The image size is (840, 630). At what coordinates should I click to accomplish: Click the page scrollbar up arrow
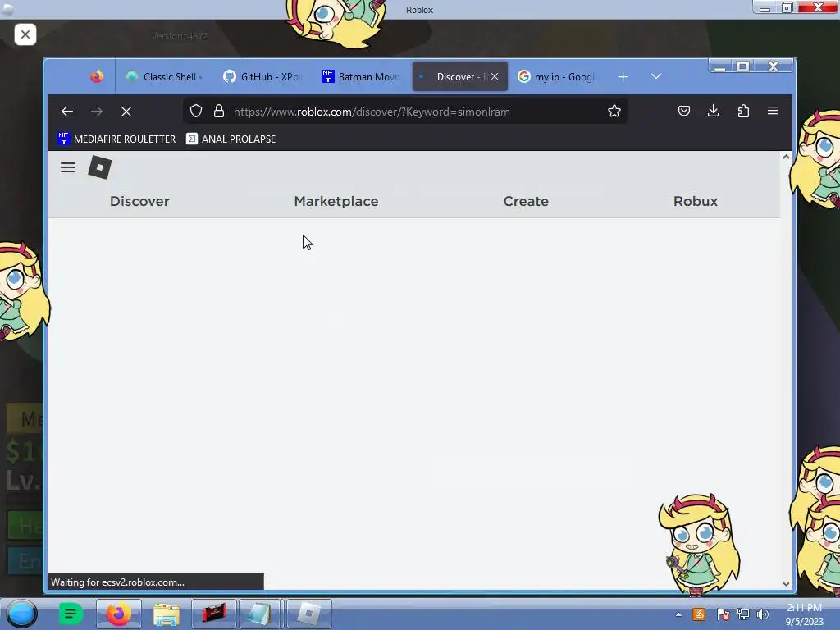click(x=786, y=157)
